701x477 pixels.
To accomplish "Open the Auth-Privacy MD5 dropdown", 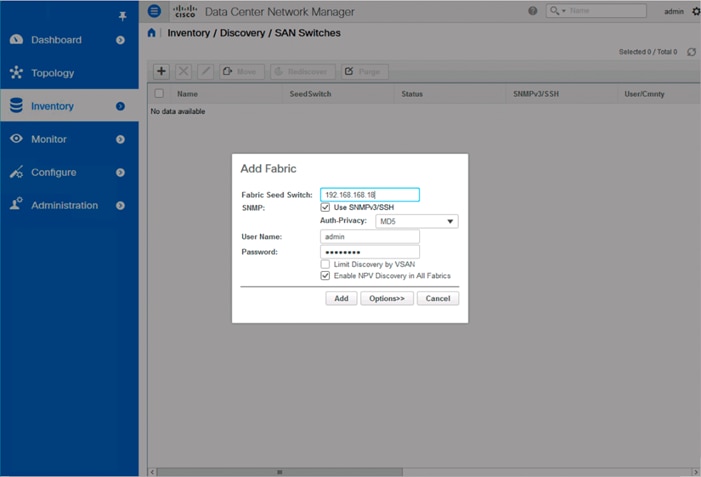I will click(x=417, y=221).
